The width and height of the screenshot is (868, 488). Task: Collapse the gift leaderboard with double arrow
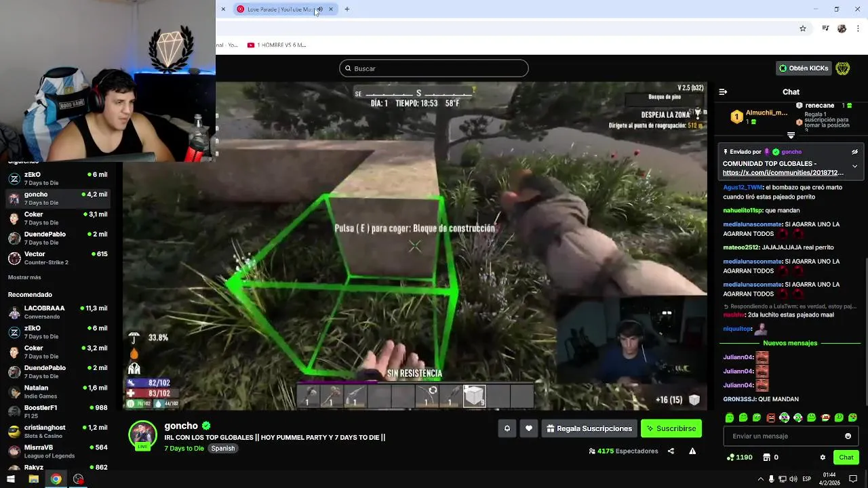(791, 136)
